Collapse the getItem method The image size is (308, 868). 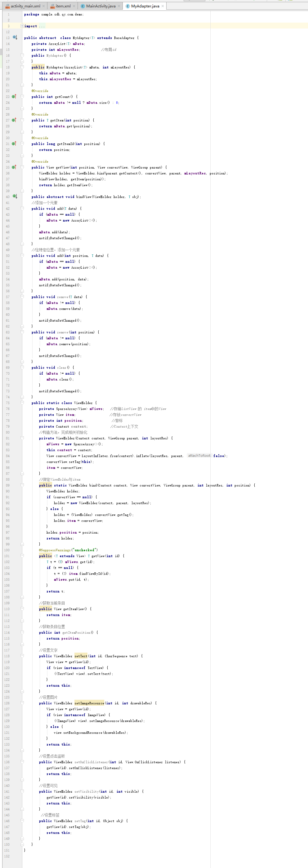(22, 120)
